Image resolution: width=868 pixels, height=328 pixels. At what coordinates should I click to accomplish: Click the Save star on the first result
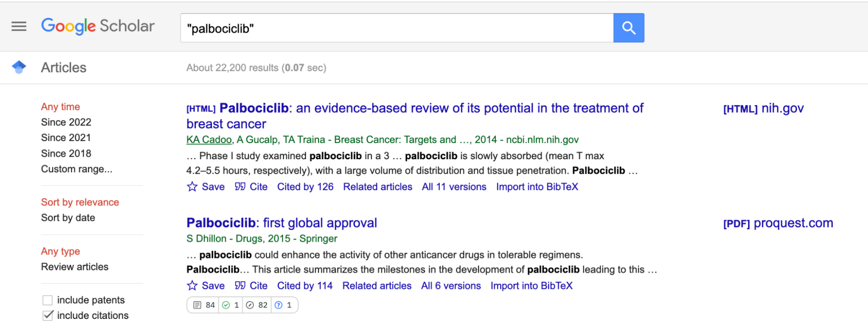tap(192, 187)
